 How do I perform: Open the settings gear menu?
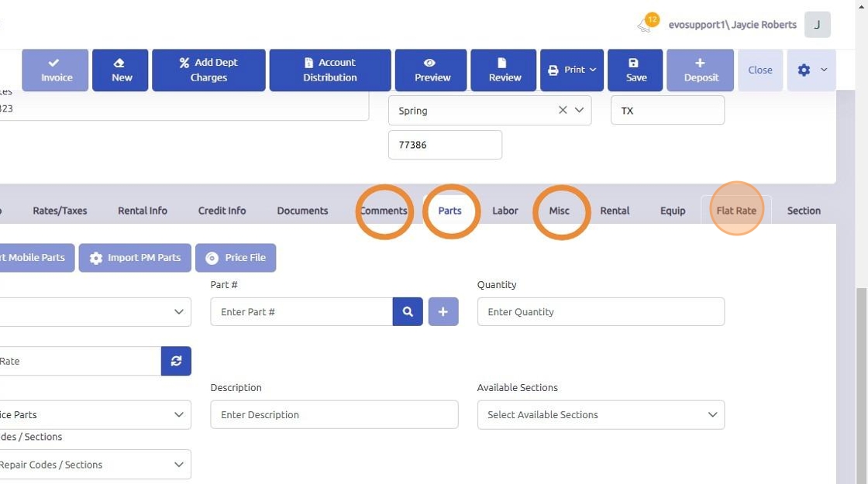[x=811, y=70]
